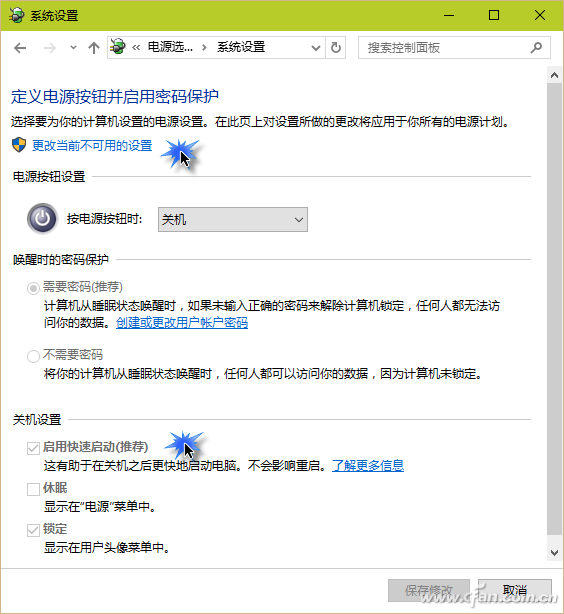Go up one folder level
The width and height of the screenshot is (564, 614).
[94, 48]
